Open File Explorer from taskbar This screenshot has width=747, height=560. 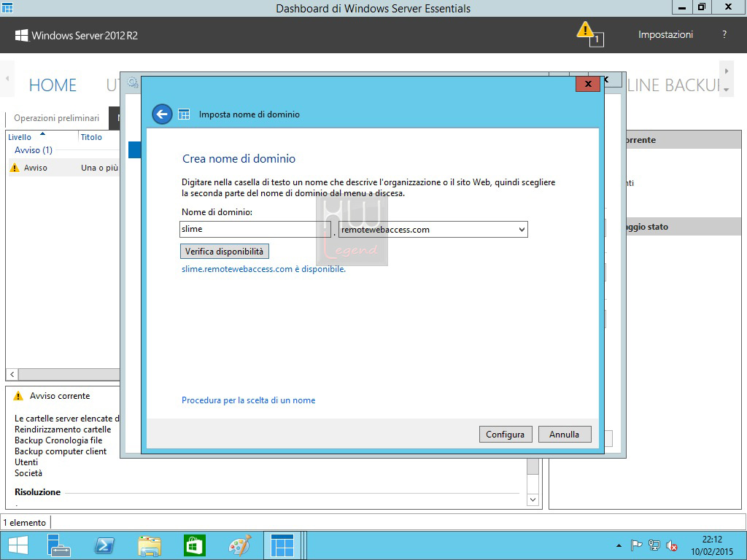pyautogui.click(x=149, y=545)
